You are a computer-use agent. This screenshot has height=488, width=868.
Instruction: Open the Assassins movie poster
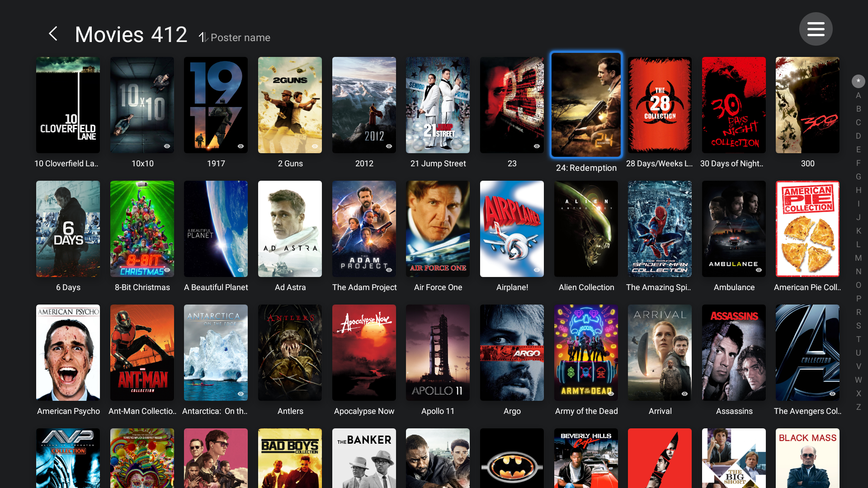734,352
